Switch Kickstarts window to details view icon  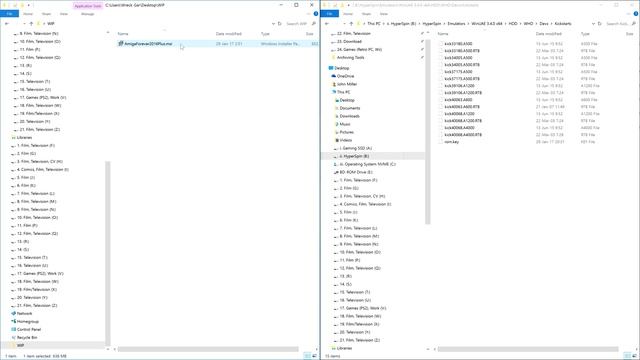627,356
